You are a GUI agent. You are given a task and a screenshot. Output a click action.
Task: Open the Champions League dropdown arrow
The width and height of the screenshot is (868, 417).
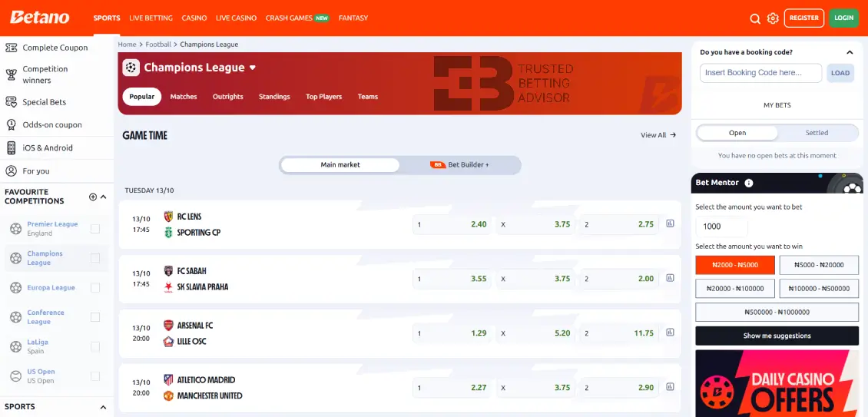[253, 68]
